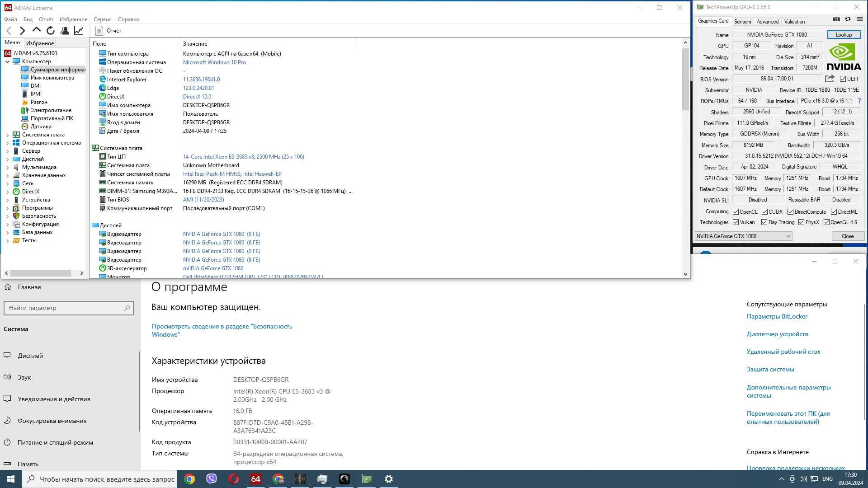Toggle DirectML checkbox
The width and height of the screenshot is (868, 488).
coord(834,212)
